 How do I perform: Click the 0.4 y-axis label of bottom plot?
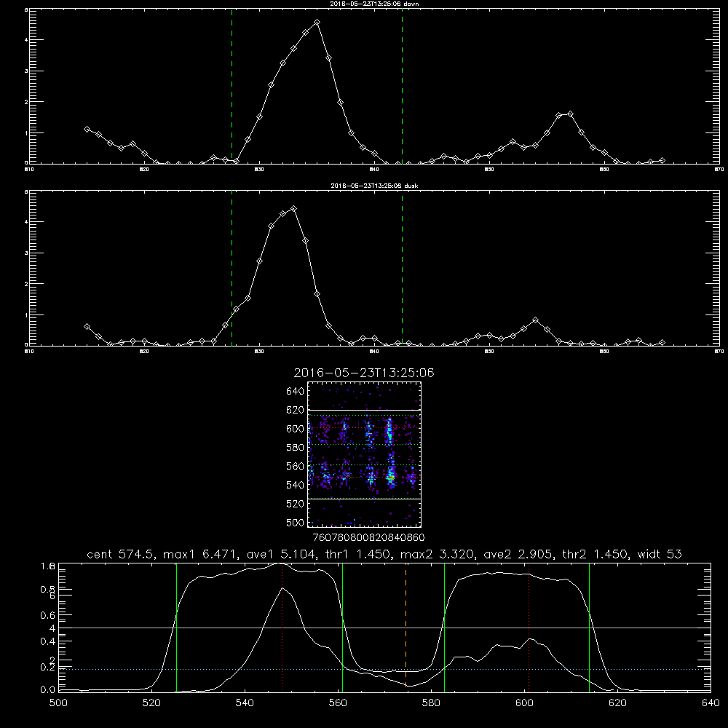[x=48, y=641]
